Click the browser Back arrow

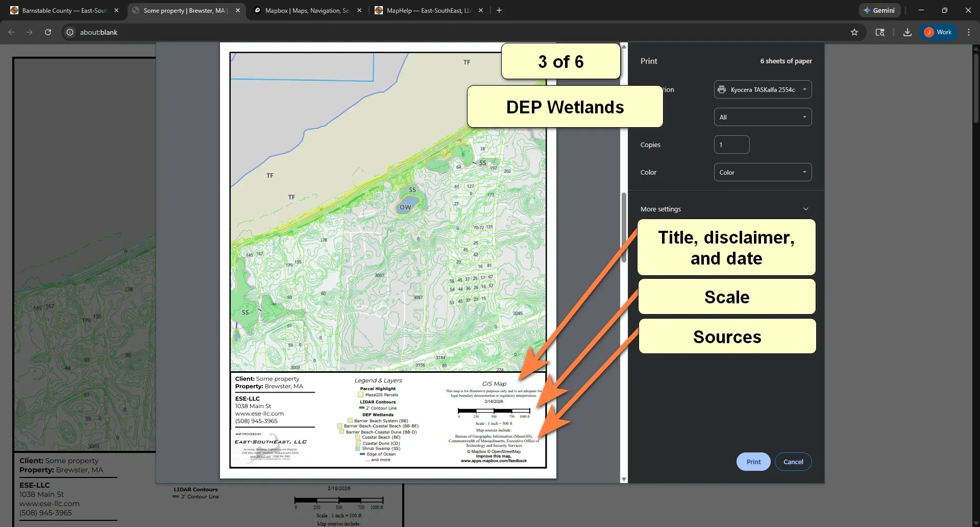(11, 32)
